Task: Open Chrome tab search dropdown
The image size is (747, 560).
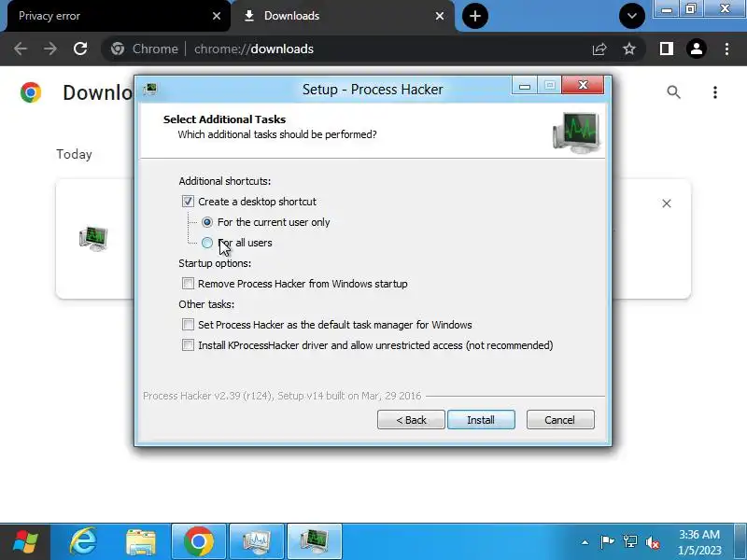Action: coord(632,16)
